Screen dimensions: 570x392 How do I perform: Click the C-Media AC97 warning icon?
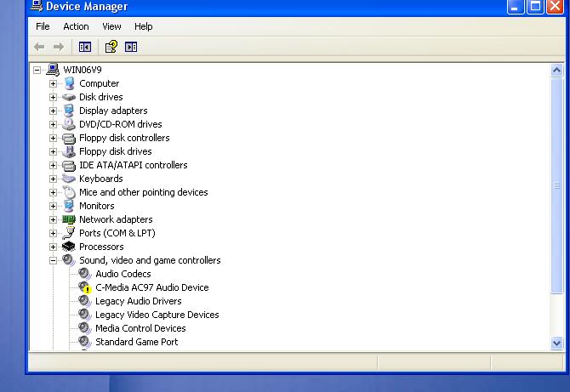click(88, 290)
